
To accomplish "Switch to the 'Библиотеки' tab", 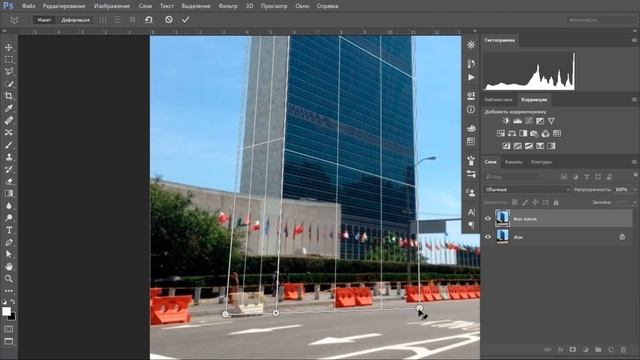I will [x=498, y=100].
